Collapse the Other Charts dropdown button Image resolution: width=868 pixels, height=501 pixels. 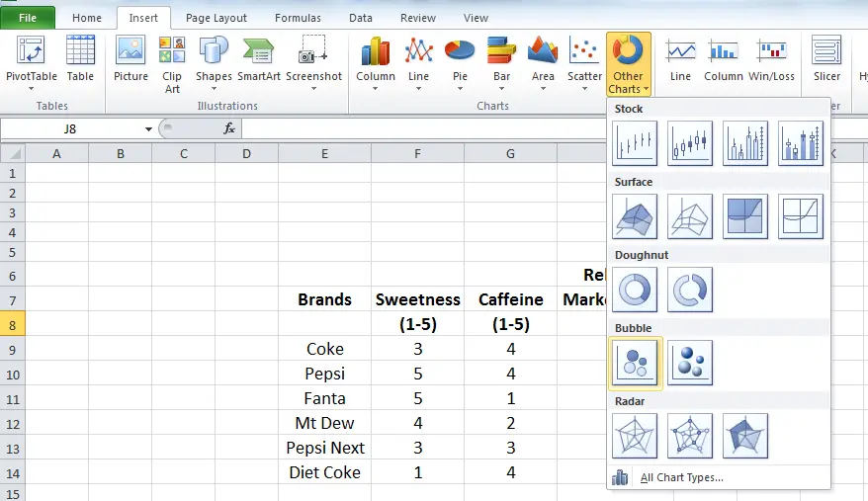pos(629,65)
